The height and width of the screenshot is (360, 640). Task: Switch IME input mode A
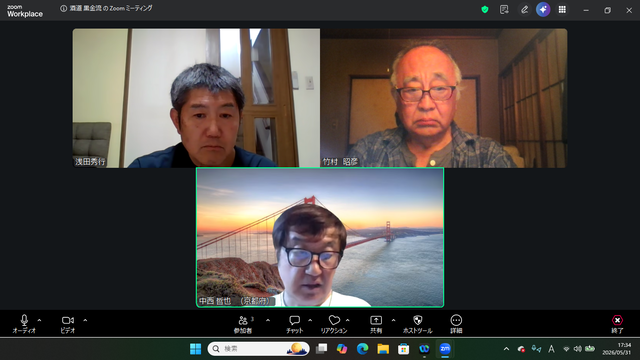click(x=551, y=349)
